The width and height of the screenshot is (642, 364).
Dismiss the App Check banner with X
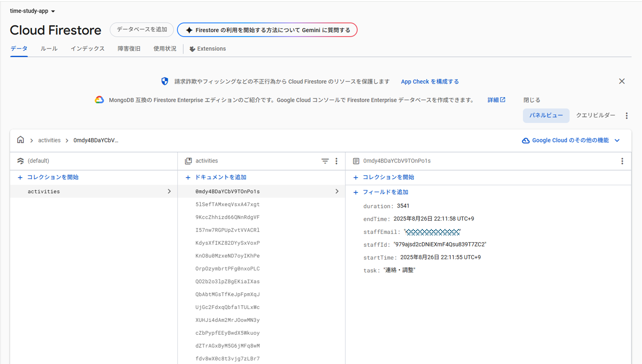(622, 81)
